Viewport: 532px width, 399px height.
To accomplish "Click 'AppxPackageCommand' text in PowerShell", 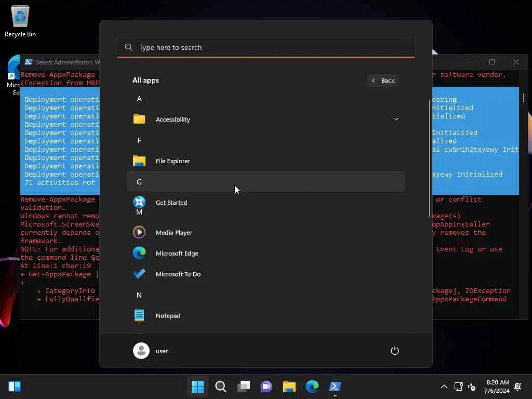I will click(x=469, y=299).
